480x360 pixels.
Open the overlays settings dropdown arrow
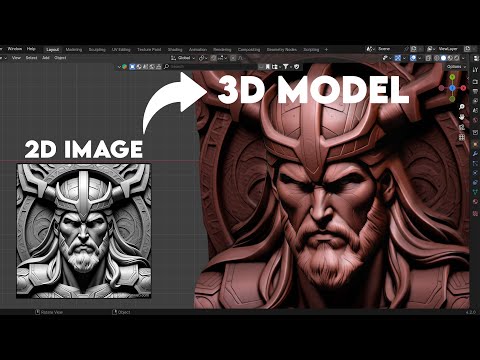click(420, 58)
